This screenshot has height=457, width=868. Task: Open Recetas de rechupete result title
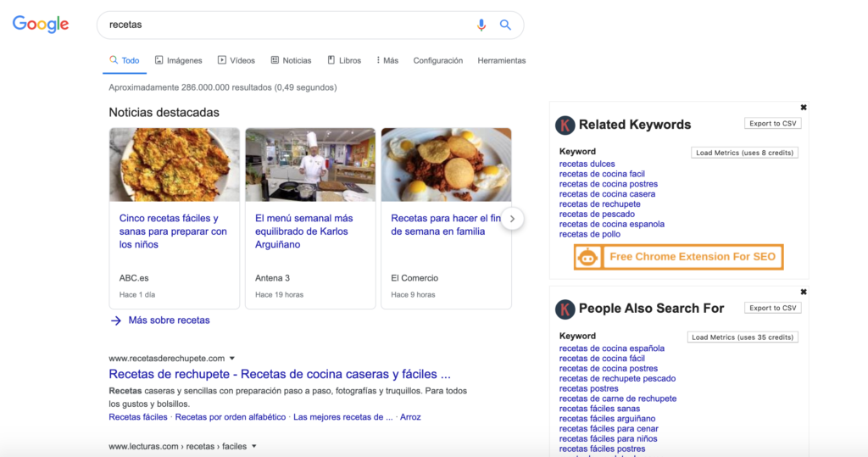[x=280, y=374]
